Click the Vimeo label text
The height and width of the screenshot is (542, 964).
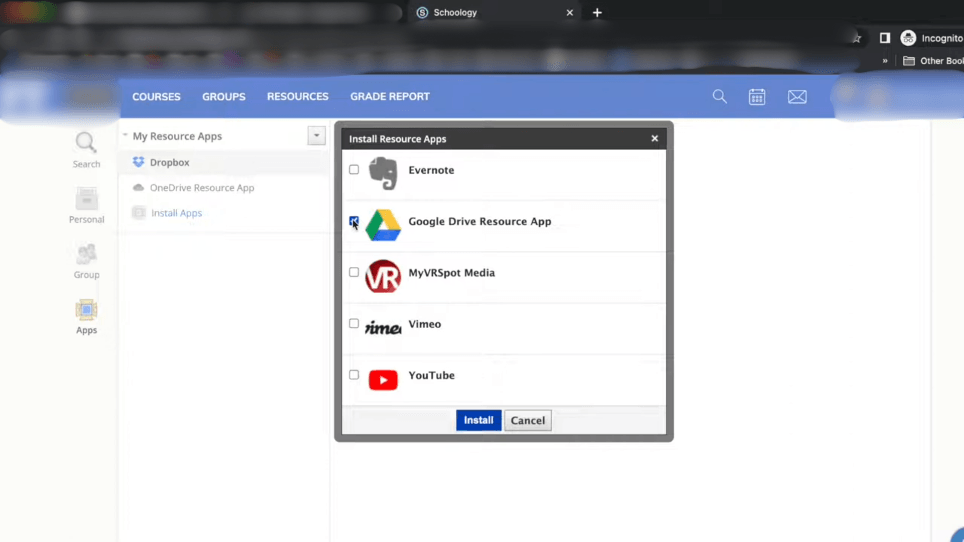pyautogui.click(x=424, y=324)
